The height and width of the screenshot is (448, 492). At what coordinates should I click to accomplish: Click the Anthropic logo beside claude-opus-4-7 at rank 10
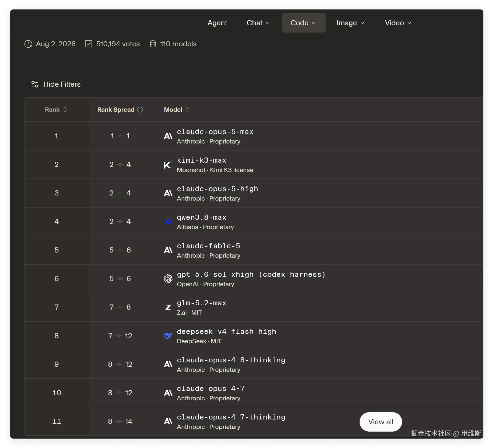(x=168, y=393)
